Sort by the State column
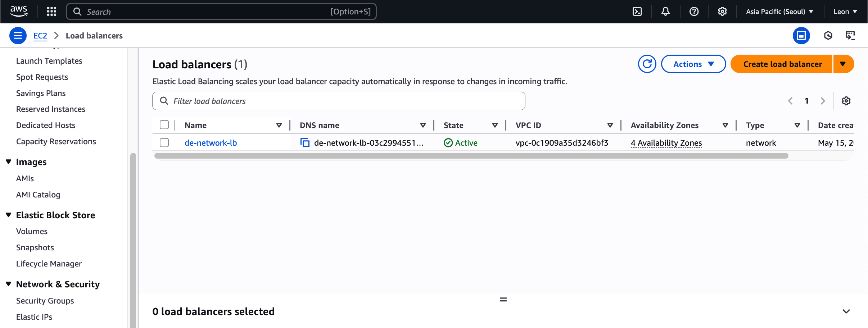The height and width of the screenshot is (328, 868). [x=495, y=125]
